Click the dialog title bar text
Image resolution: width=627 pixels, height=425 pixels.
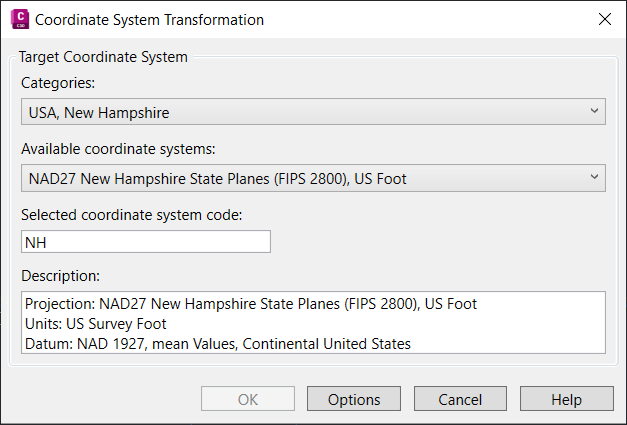(150, 20)
